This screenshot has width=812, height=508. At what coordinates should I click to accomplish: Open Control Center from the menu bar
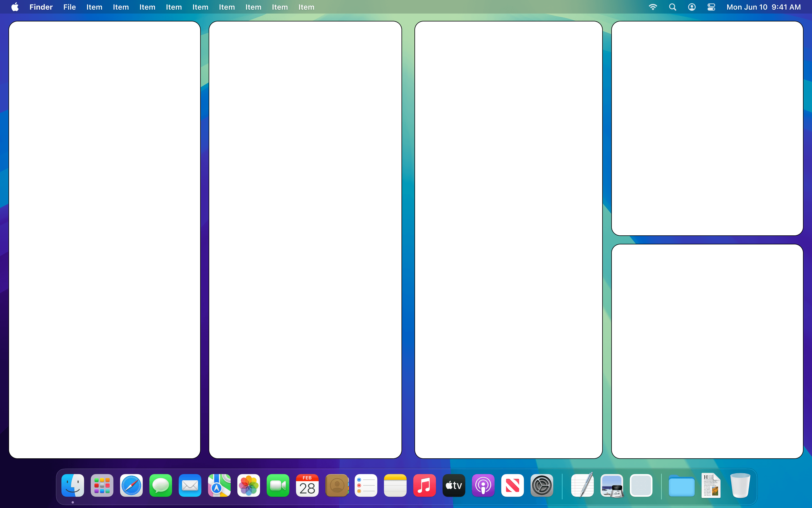[x=711, y=7]
